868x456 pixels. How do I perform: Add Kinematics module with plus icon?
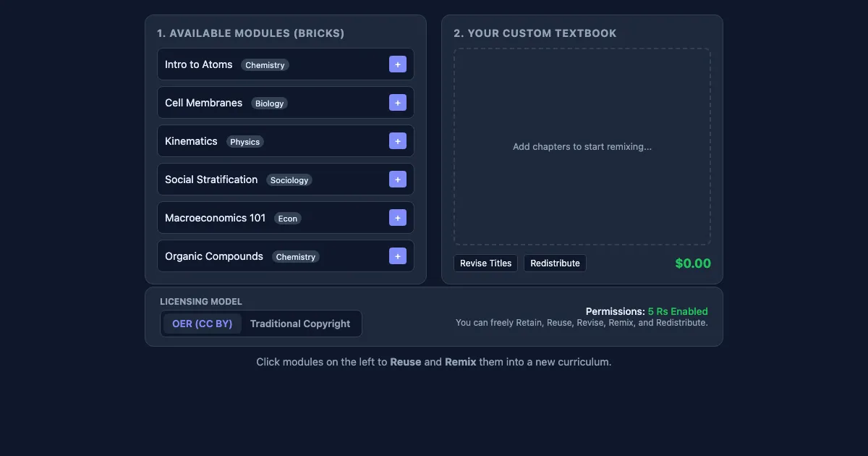tap(398, 141)
